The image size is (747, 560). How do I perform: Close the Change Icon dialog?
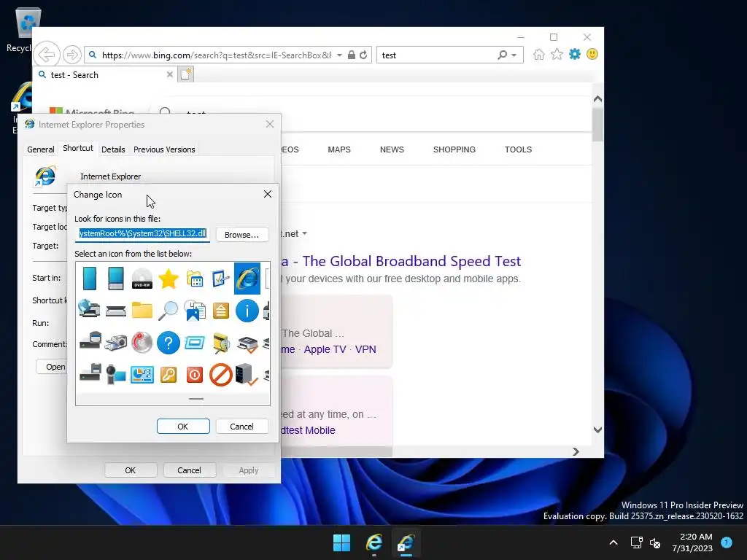(268, 194)
